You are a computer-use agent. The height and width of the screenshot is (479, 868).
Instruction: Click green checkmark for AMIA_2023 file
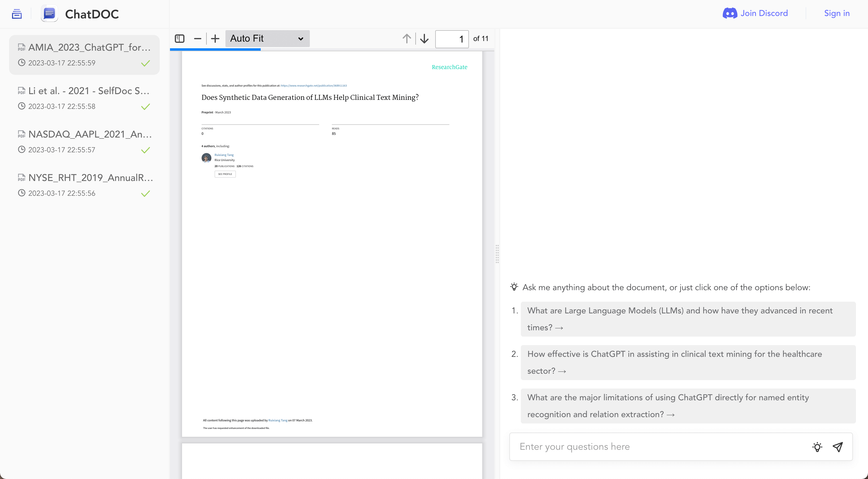tap(146, 63)
